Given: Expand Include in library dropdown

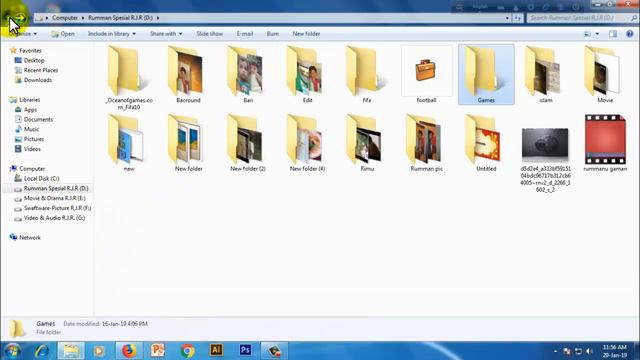Looking at the screenshot, I should 112,34.
